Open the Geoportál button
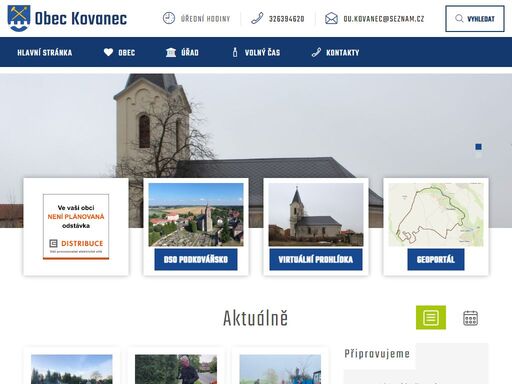This screenshot has height=384, width=512. [436, 259]
